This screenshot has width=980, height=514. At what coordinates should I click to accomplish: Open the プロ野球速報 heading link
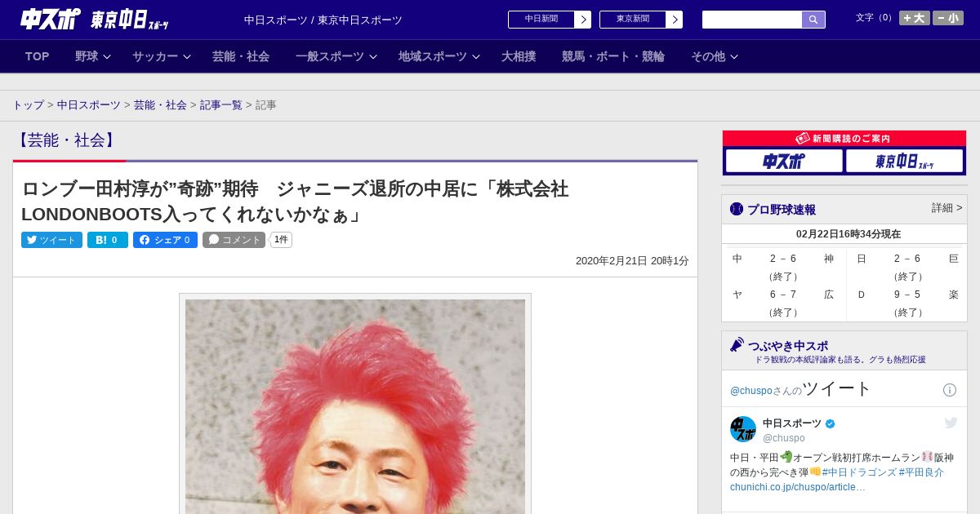(782, 210)
